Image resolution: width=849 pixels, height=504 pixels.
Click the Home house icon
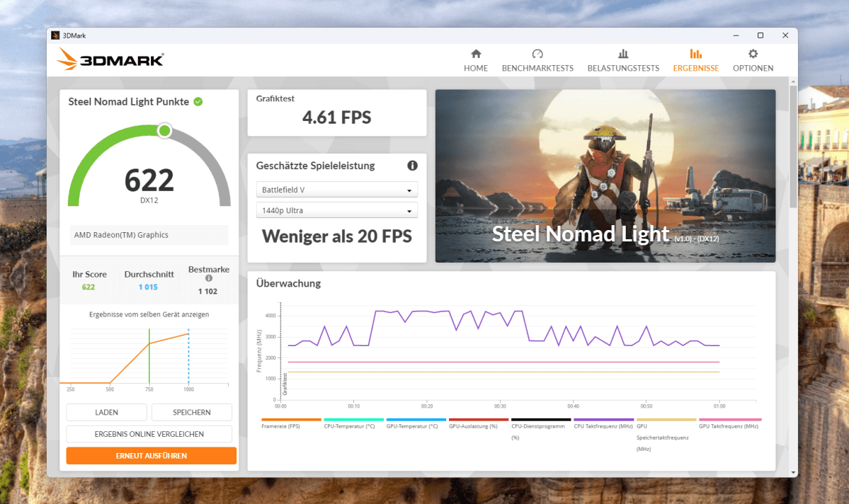[x=476, y=54]
